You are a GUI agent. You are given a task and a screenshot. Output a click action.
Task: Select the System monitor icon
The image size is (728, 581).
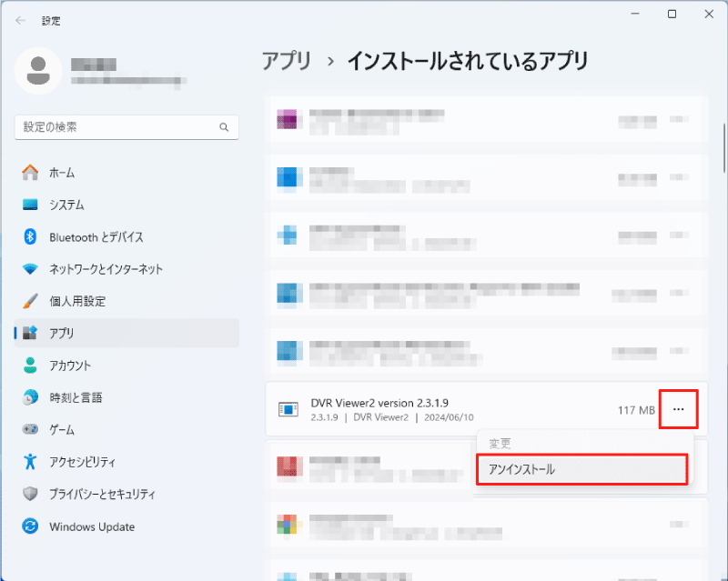(x=31, y=205)
